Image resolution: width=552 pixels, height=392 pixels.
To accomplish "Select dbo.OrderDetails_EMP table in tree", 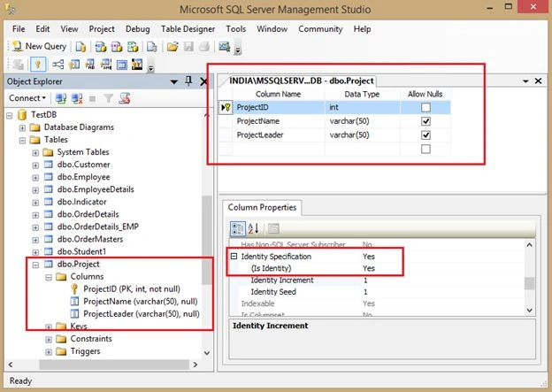I will click(x=98, y=227).
